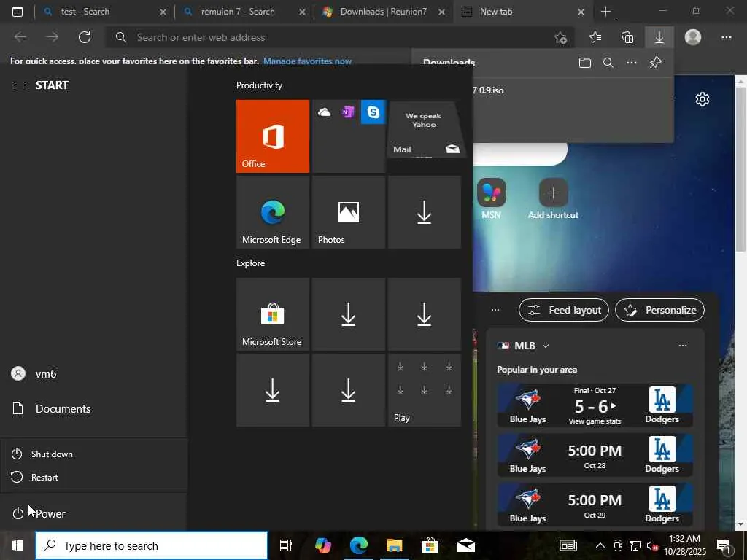
Task: Open MLB card more options
Action: point(683,346)
